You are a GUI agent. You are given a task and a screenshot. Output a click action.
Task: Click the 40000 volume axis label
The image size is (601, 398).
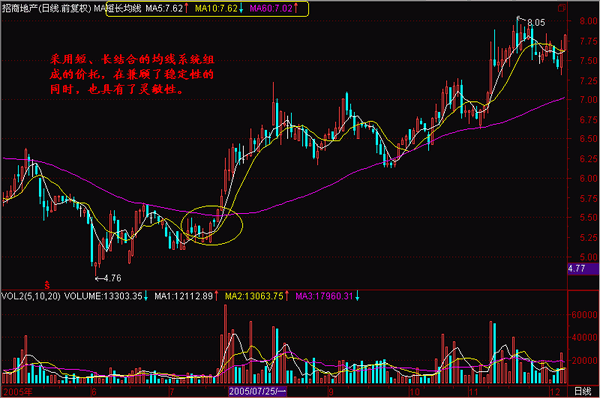[x=585, y=338]
